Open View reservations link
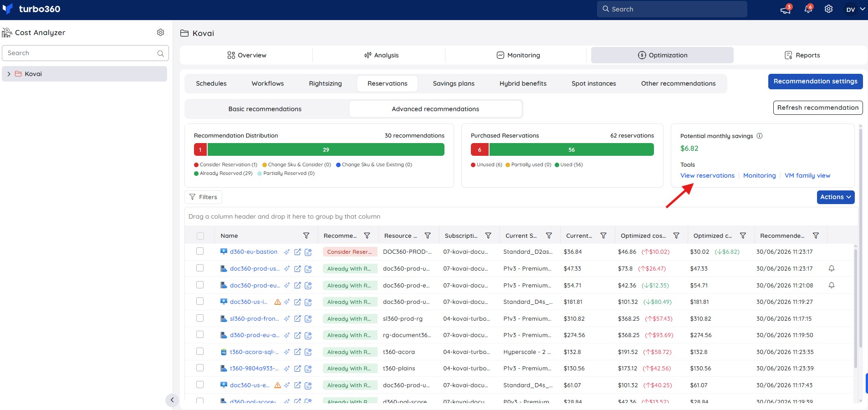Image resolution: width=868 pixels, height=410 pixels. [707, 175]
